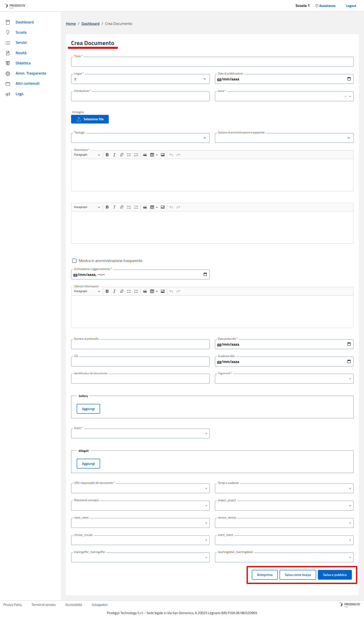Image resolution: width=364 pixels, height=618 pixels.
Task: Open calendar picker for Scadenza albo
Action: coord(349,361)
